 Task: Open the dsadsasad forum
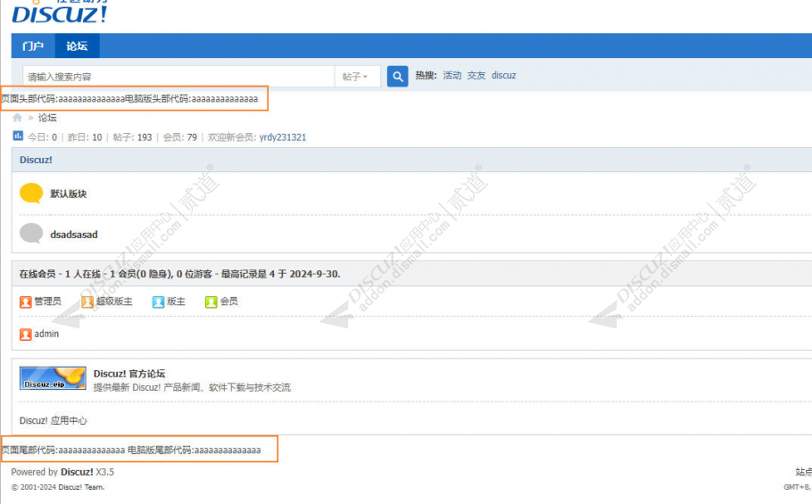(73, 235)
